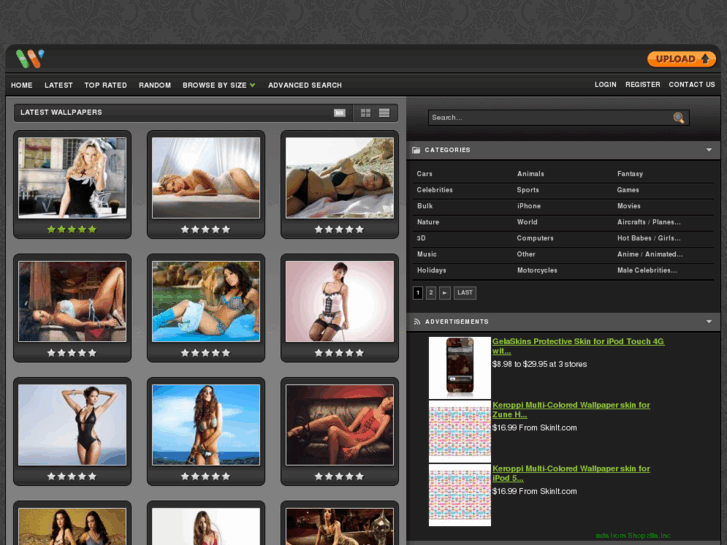Open the Bulk category
727x545 pixels.
coord(425,206)
